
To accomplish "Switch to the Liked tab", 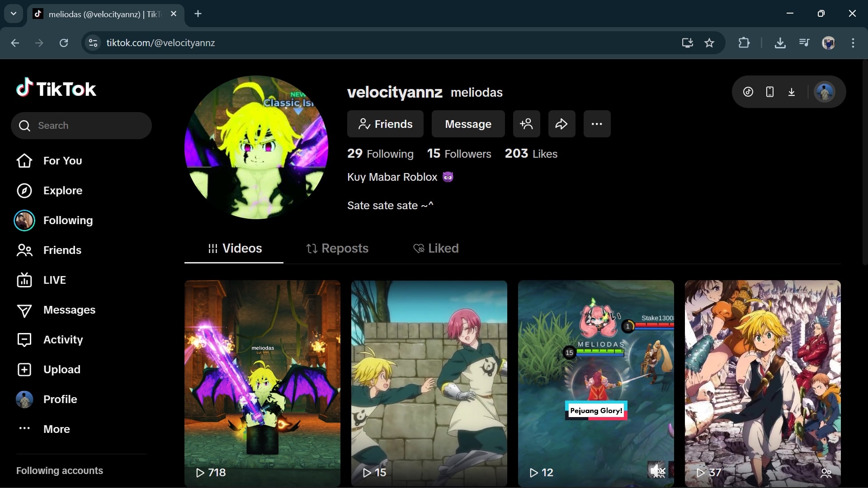I will point(436,249).
